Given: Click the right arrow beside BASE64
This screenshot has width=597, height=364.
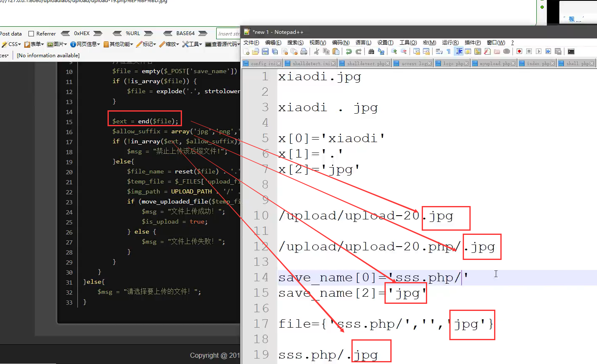Looking at the screenshot, I should 203,33.
